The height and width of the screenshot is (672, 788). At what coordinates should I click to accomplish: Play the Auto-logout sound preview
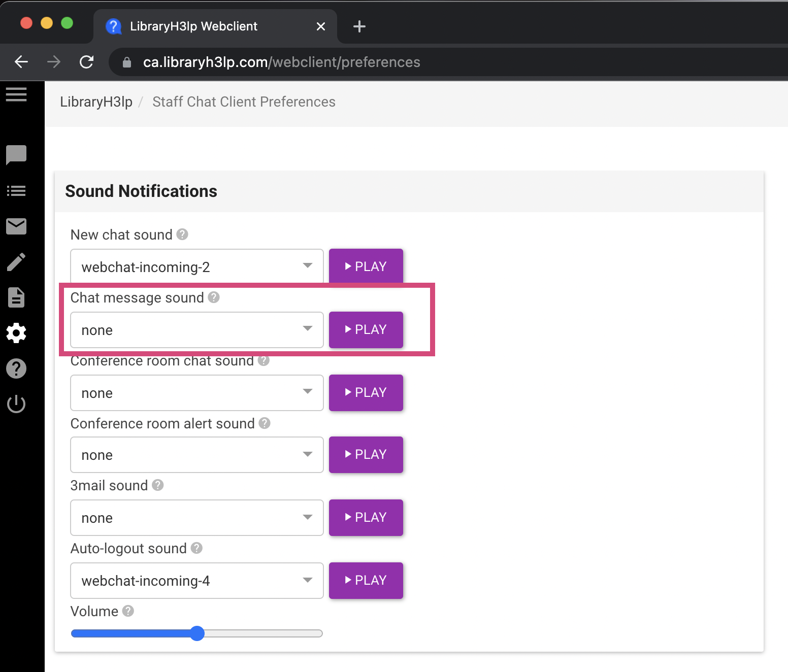click(x=366, y=580)
